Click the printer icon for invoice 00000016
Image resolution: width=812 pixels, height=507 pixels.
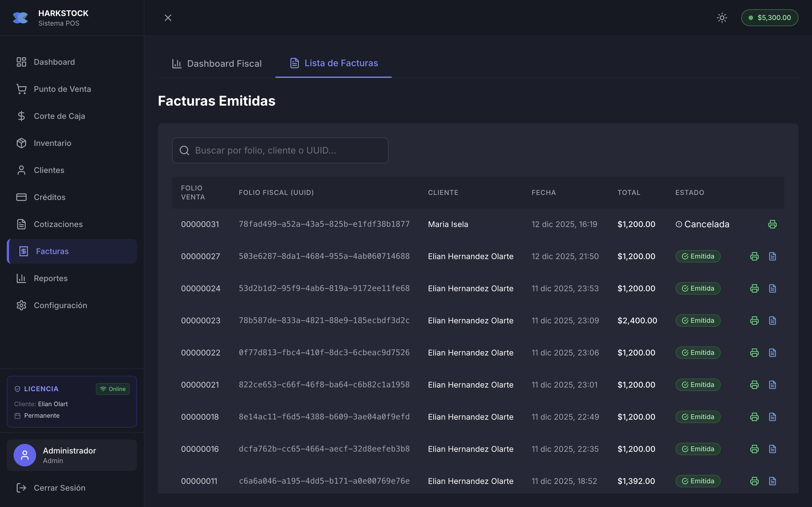[754, 449]
